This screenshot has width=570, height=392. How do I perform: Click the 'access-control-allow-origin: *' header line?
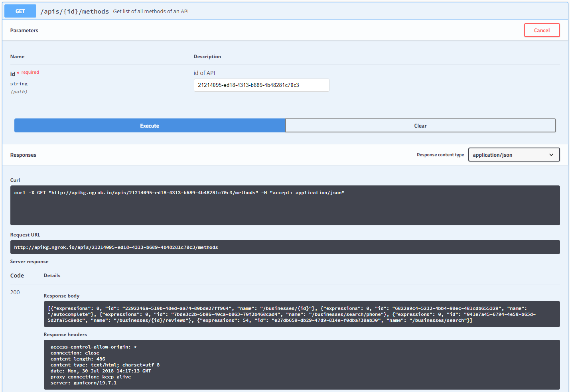pyautogui.click(x=94, y=347)
